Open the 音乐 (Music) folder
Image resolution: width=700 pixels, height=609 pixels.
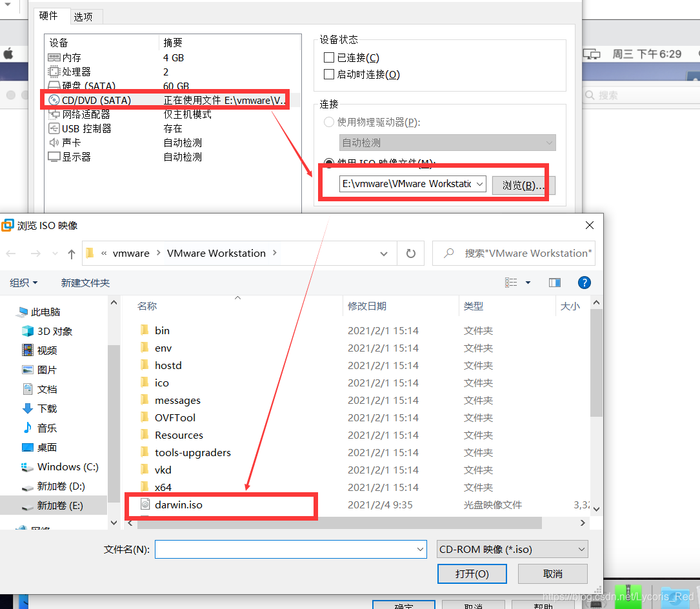(x=40, y=428)
